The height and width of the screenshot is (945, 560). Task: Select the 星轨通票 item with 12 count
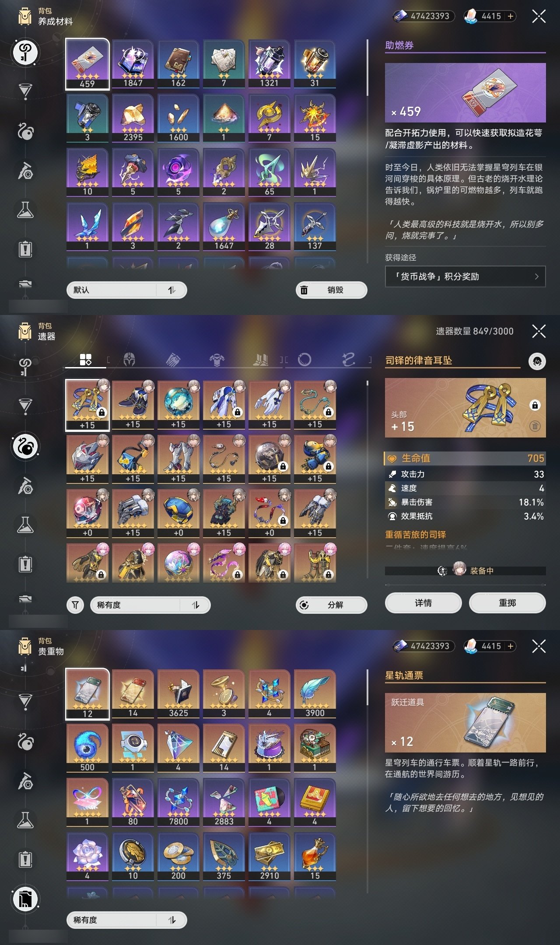coord(87,694)
